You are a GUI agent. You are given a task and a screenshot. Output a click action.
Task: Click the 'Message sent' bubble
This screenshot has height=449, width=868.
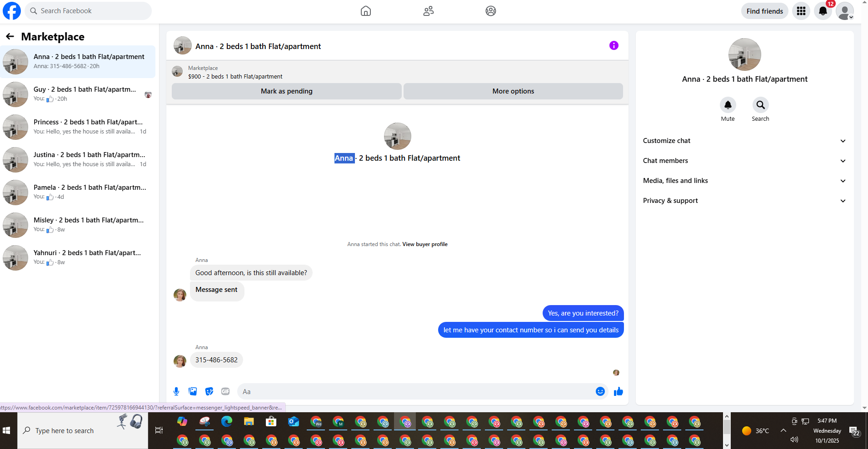click(217, 291)
